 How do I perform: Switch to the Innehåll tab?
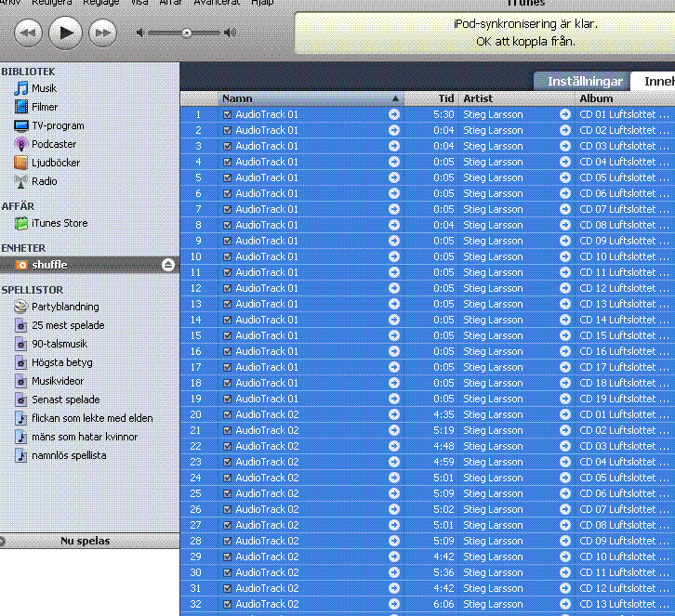tap(653, 82)
